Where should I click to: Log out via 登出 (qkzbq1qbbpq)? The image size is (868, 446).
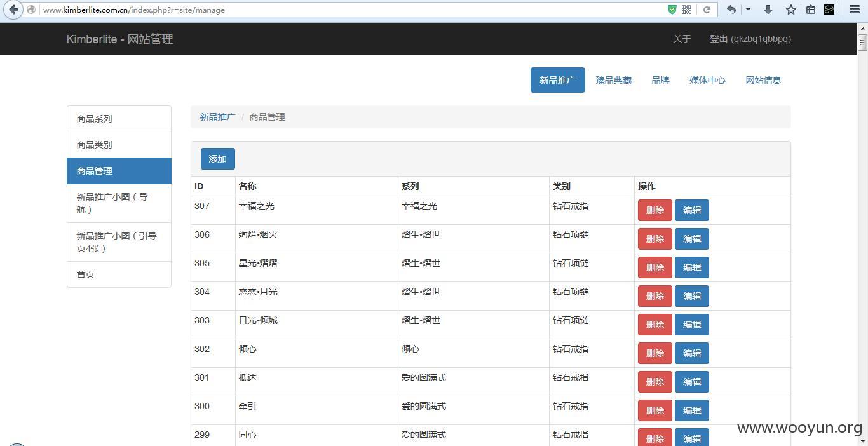750,39
